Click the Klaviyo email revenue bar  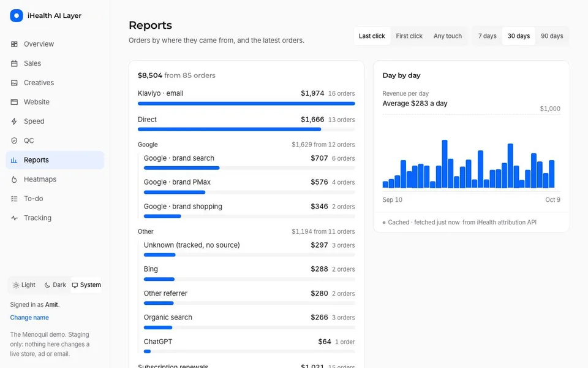pos(246,104)
